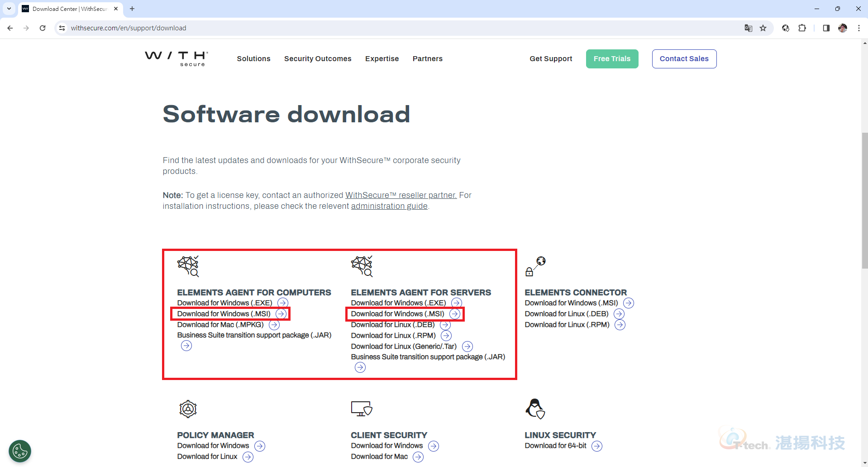
Task: Open the translate page icon
Action: click(749, 28)
